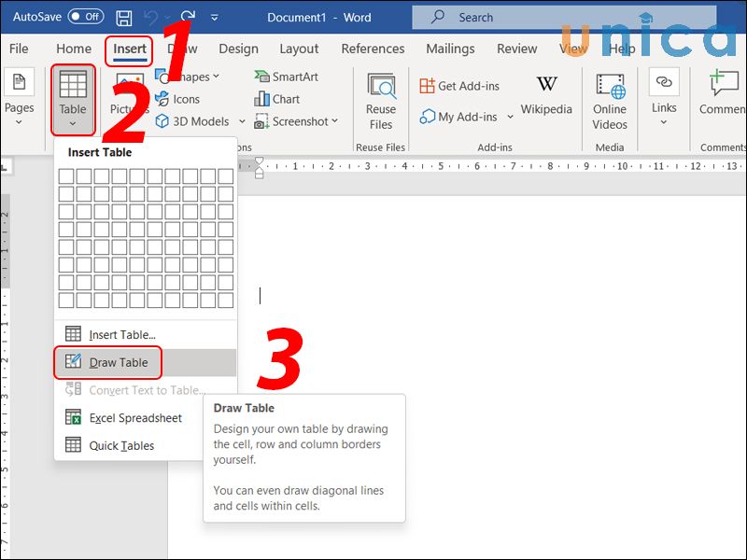Select Draw Table from the menu
747x560 pixels.
(x=146, y=362)
